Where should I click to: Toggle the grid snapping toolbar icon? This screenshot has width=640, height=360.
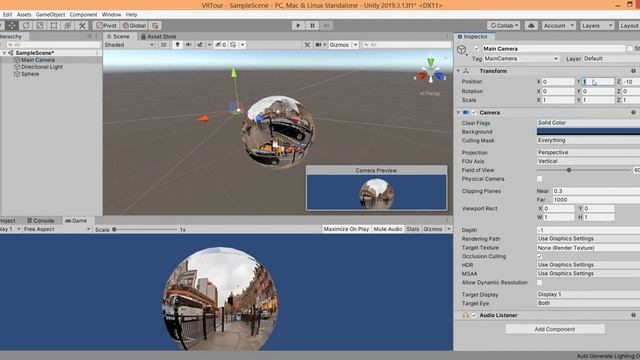[x=155, y=25]
